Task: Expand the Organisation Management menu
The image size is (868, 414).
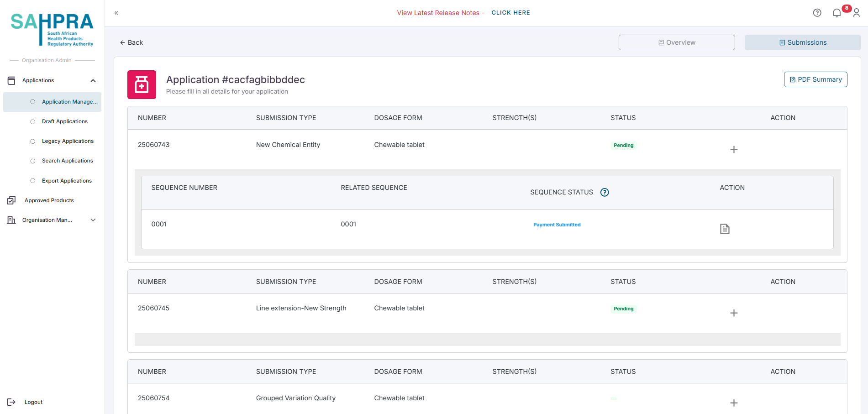Action: tap(93, 220)
